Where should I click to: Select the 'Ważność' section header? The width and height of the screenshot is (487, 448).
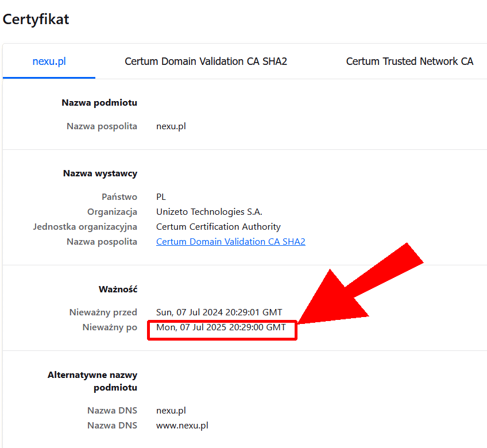click(118, 289)
